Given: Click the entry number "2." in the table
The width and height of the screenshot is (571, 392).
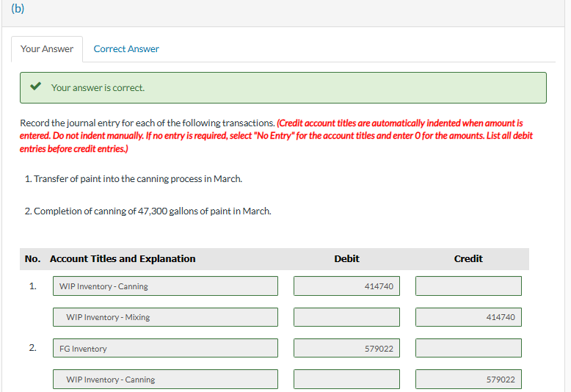Looking at the screenshot, I should coord(33,348).
